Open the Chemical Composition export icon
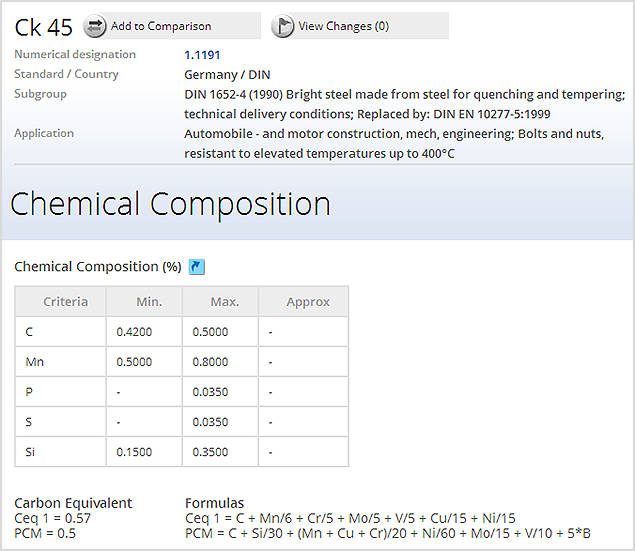635x551 pixels. click(x=197, y=267)
